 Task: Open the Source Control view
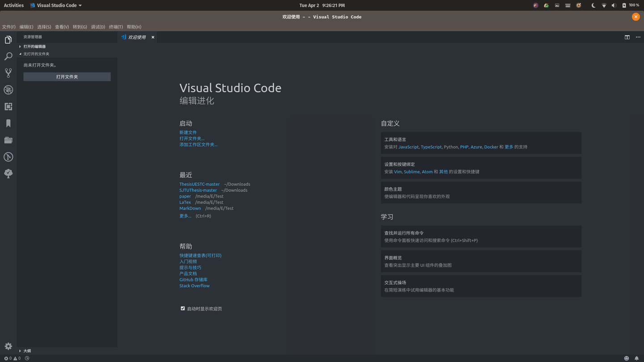(8, 73)
